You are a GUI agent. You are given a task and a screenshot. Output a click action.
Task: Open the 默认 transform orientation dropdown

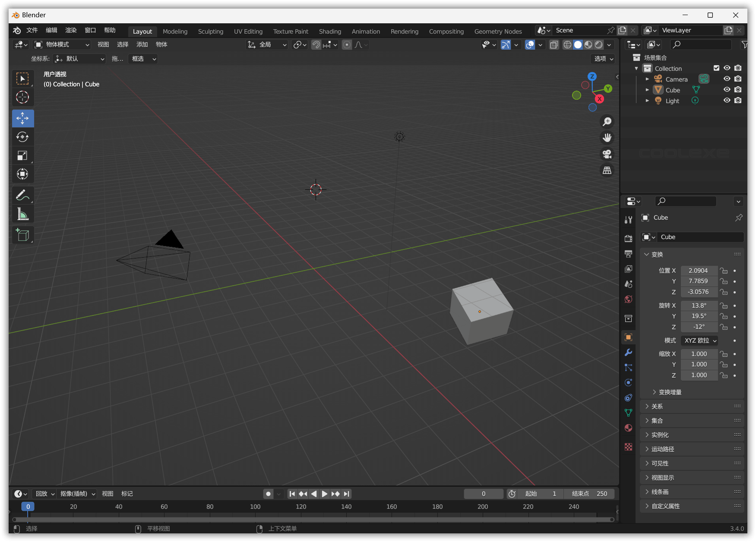[x=79, y=59]
